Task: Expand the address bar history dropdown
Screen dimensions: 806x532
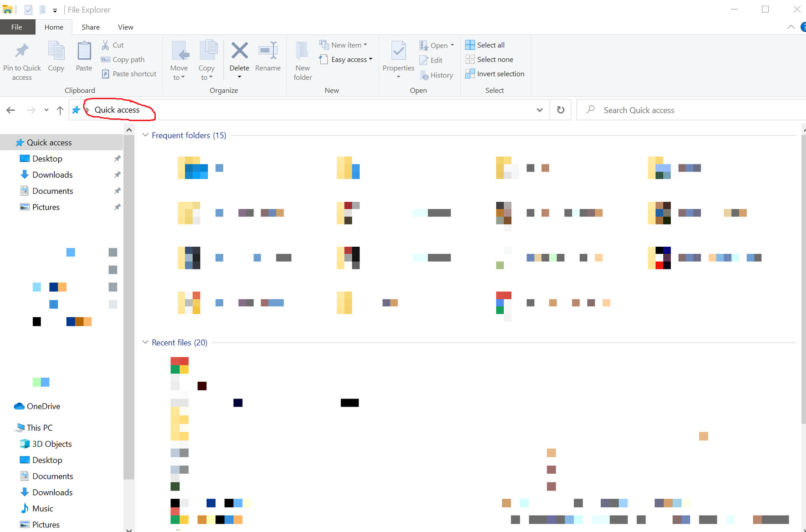Action: (539, 110)
